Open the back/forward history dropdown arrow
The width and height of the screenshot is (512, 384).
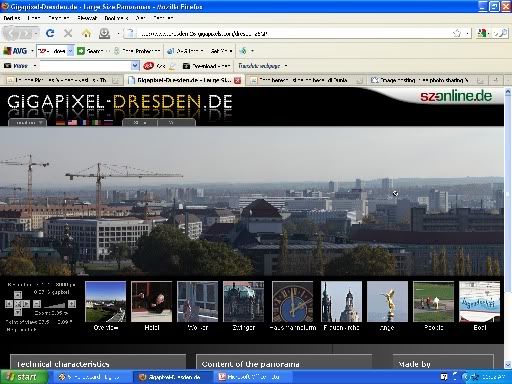coord(36,33)
